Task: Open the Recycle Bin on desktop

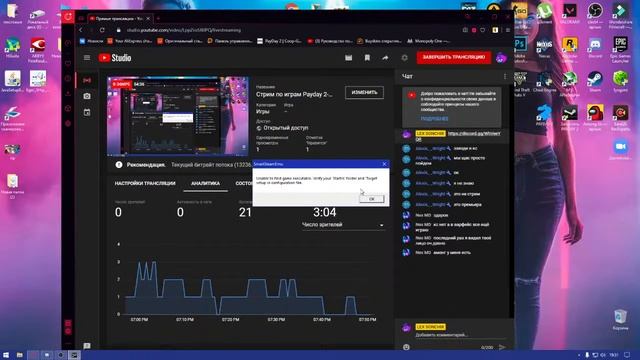Action: tap(620, 320)
